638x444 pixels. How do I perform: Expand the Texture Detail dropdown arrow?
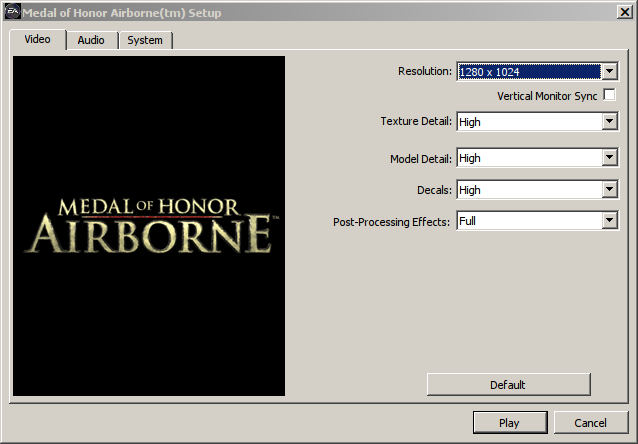(609, 121)
